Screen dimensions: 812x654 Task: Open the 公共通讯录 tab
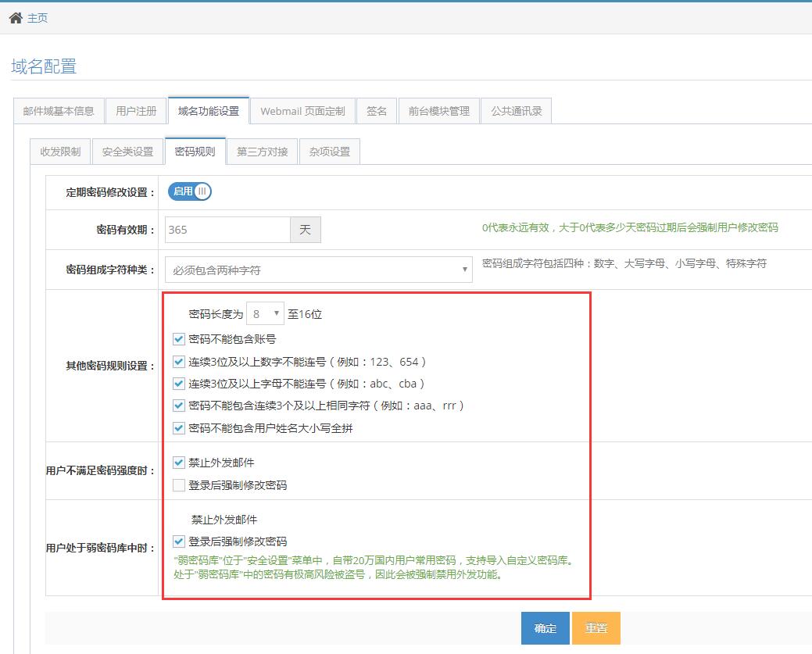coord(517,111)
